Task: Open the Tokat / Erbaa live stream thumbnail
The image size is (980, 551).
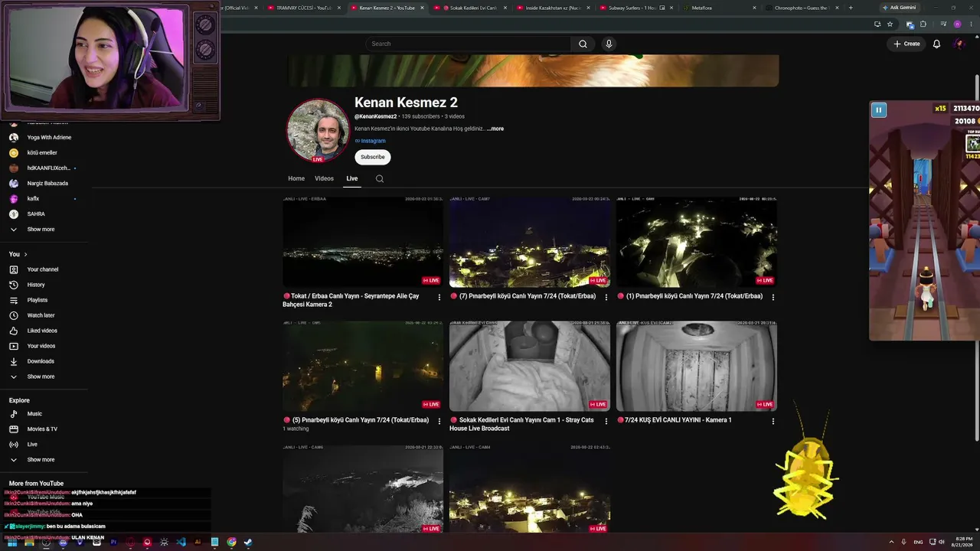Action: coord(363,242)
